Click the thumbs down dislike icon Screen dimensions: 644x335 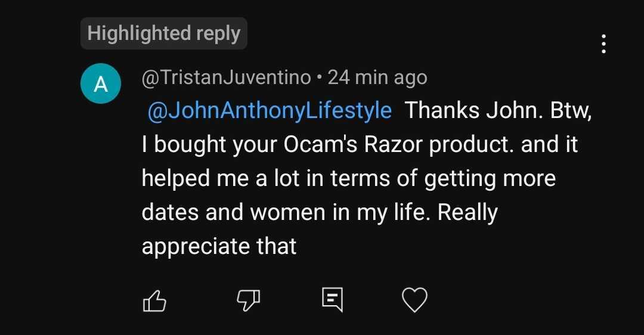click(249, 300)
